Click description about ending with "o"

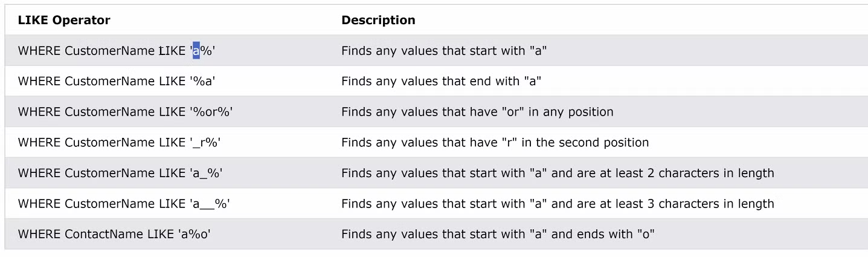pyautogui.click(x=498, y=234)
